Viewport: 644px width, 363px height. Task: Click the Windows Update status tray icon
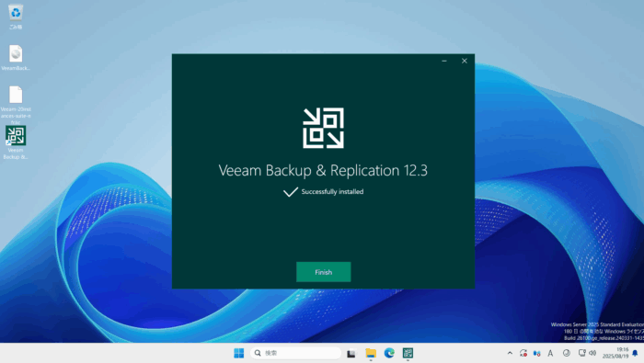[x=523, y=353]
